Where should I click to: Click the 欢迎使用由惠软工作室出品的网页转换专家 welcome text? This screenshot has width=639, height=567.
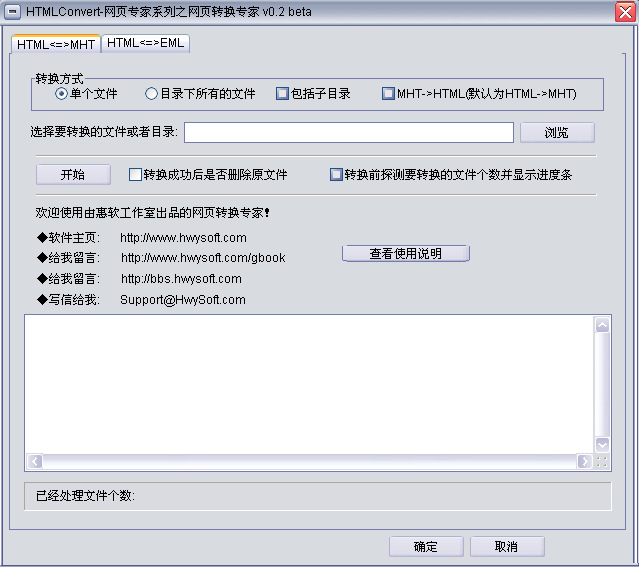[x=152, y=213]
